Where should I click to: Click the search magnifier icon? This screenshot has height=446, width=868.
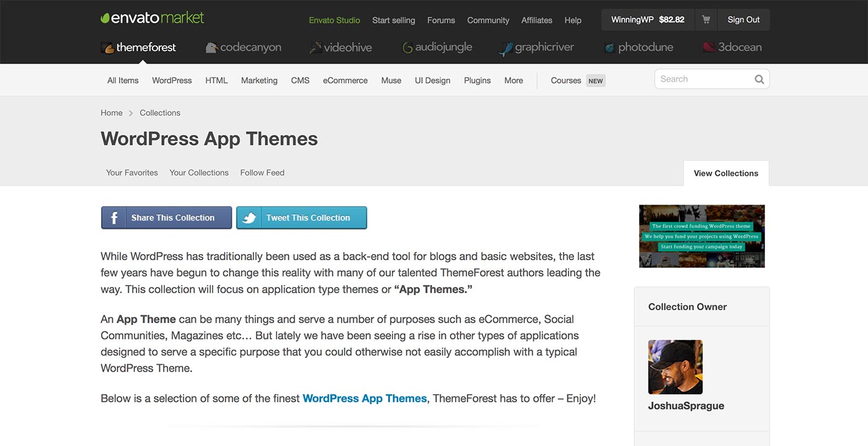(x=759, y=79)
